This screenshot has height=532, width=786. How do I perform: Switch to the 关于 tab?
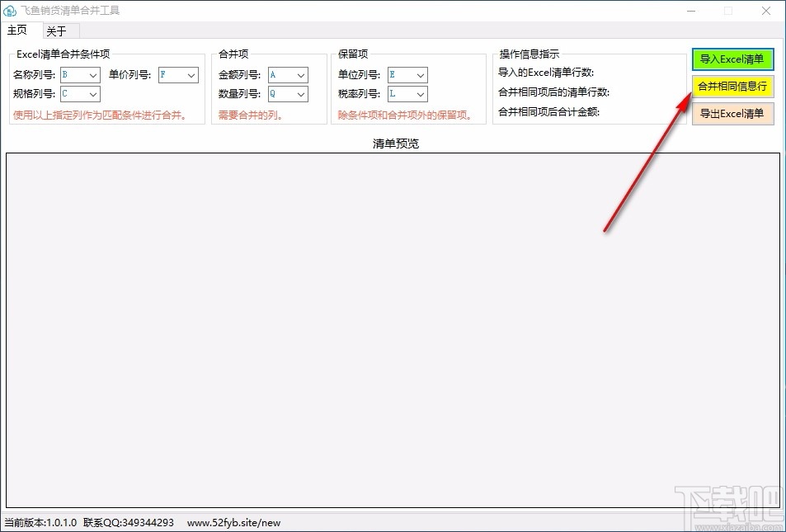(59, 31)
